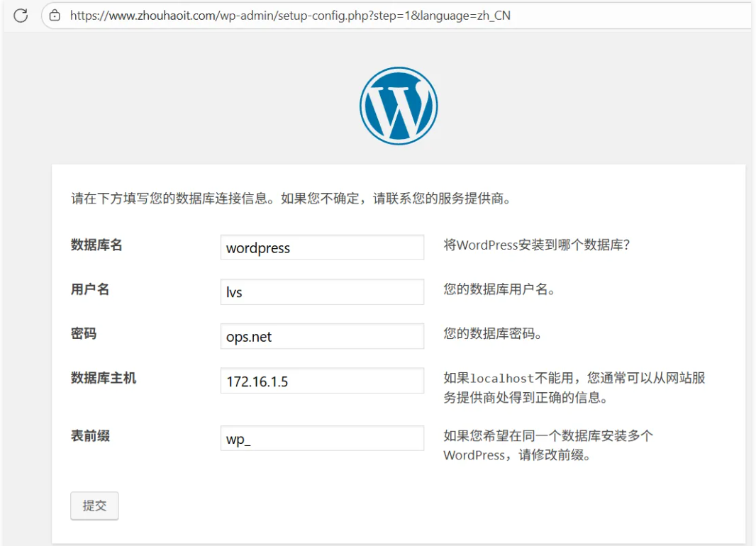
Task: Click the 数据库名 input containing wordpress
Action: coord(322,247)
